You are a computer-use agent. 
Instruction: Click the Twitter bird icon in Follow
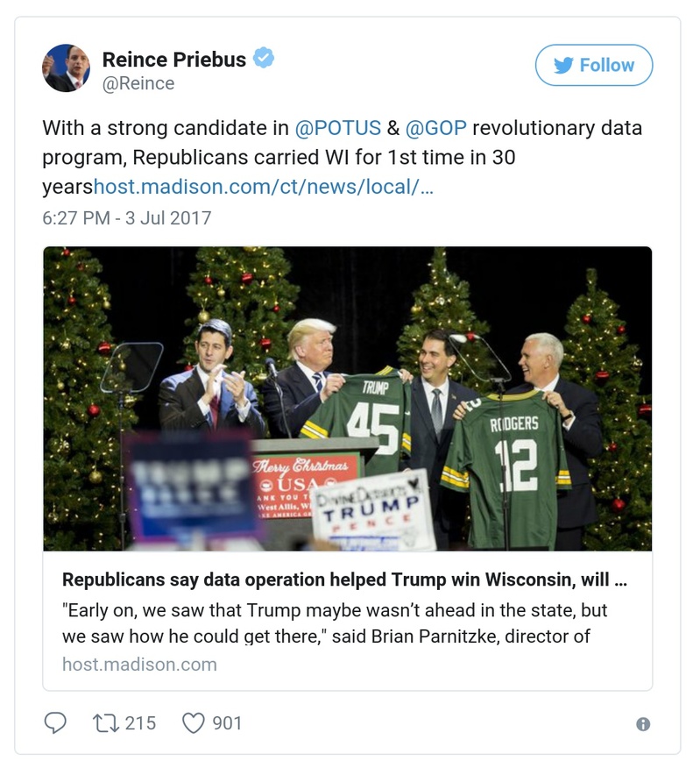(562, 65)
